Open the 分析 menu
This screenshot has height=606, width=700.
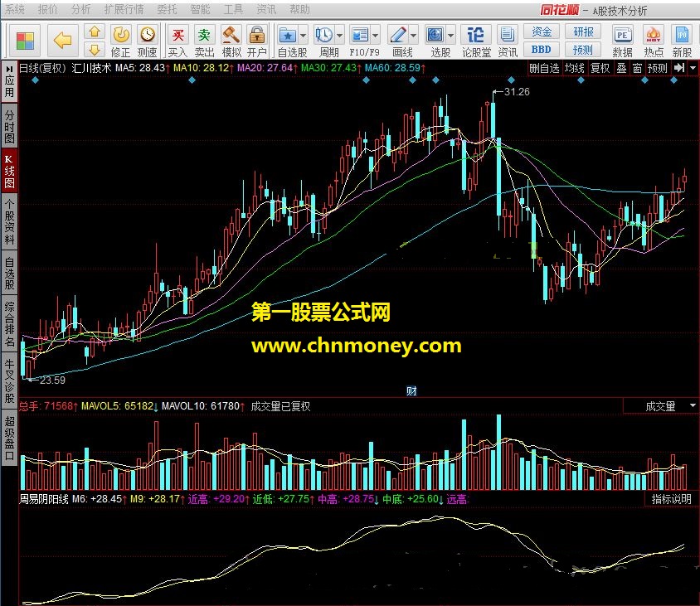[80, 9]
